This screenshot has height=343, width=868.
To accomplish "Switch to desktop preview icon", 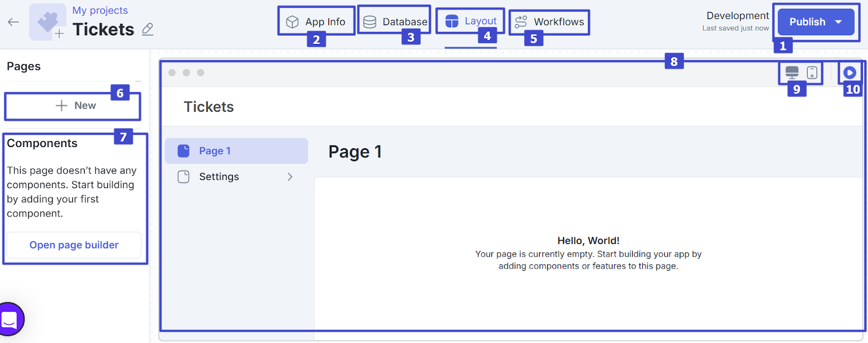I will (792, 73).
